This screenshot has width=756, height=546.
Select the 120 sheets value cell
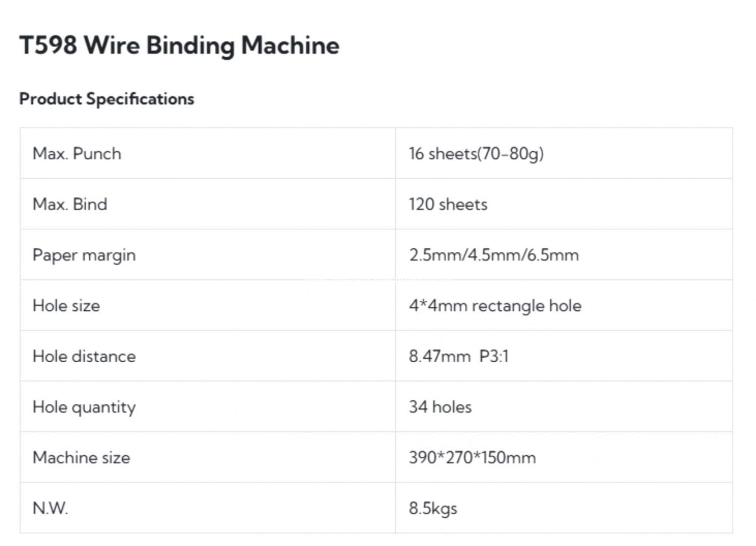(448, 204)
